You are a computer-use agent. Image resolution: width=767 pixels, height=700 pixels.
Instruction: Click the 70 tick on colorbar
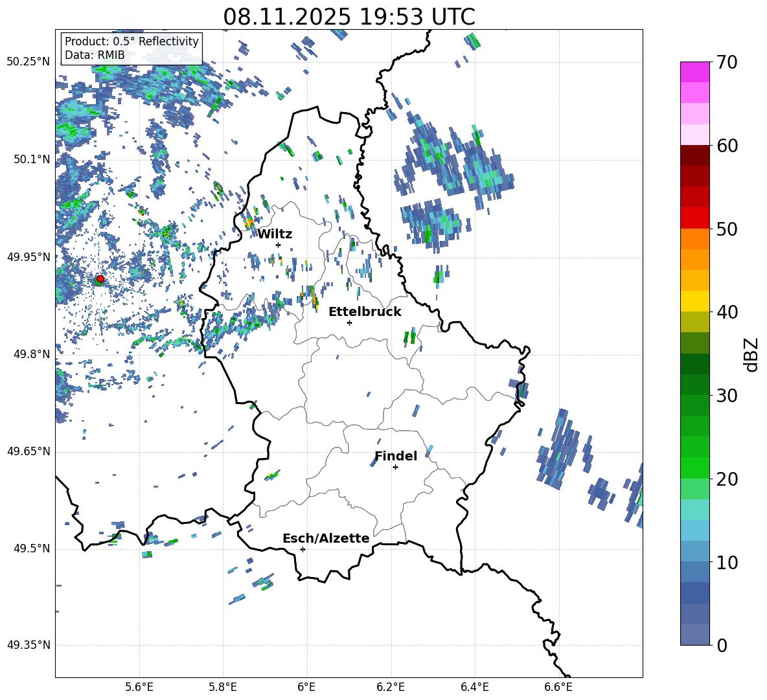727,63
